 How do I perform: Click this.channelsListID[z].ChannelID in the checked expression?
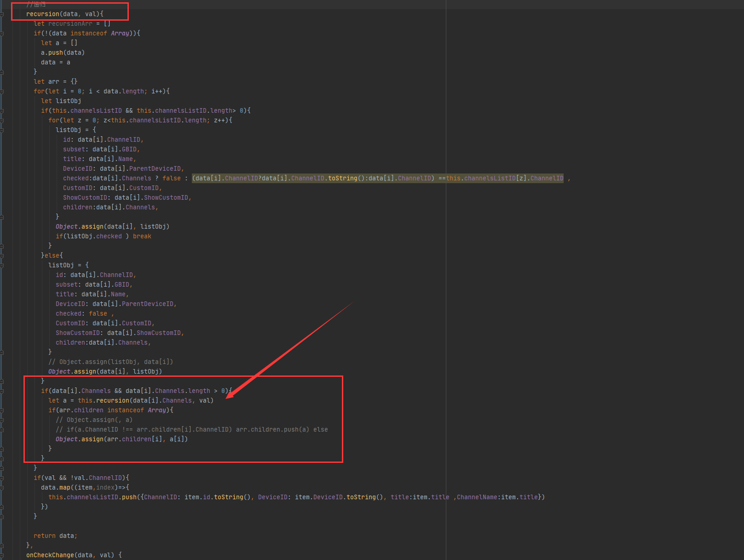(x=505, y=179)
